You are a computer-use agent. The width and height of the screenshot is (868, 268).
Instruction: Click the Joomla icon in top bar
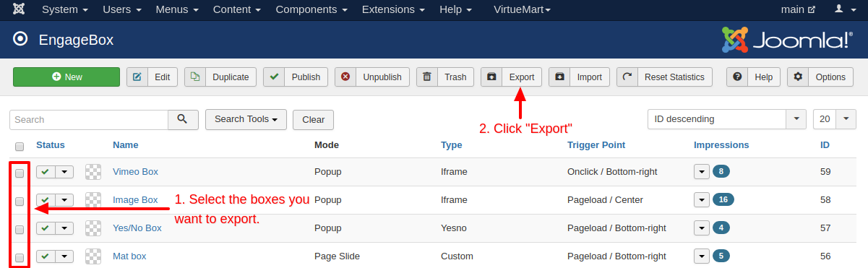(20, 9)
